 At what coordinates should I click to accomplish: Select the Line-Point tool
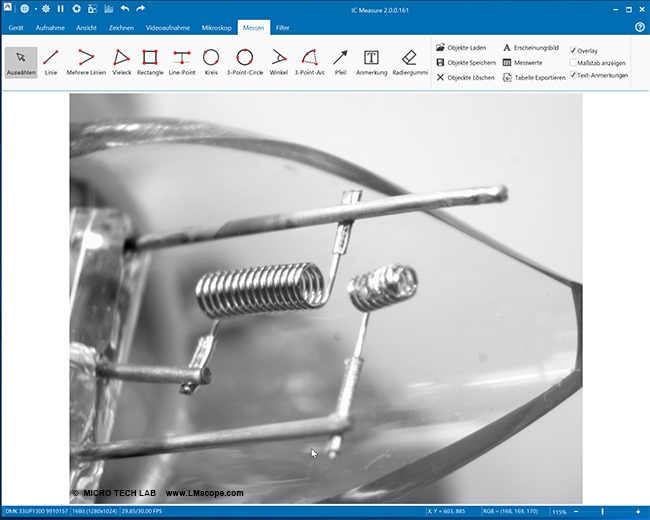click(x=182, y=62)
